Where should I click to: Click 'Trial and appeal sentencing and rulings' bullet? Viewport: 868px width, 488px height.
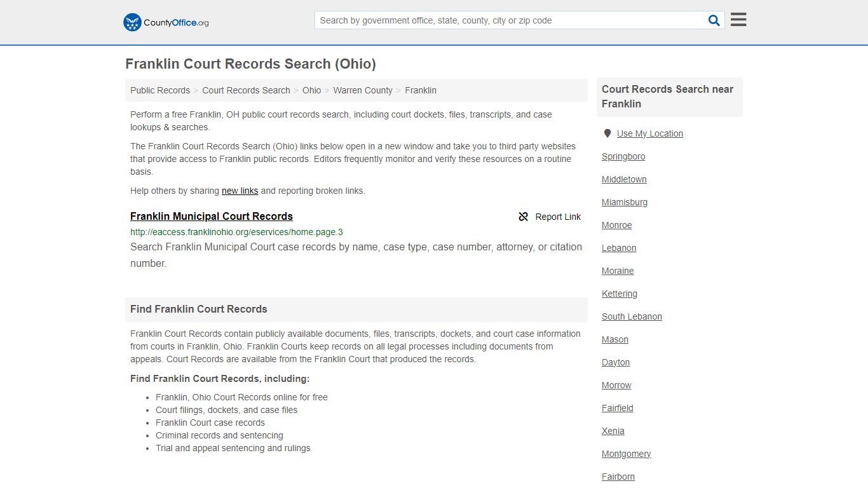233,448
